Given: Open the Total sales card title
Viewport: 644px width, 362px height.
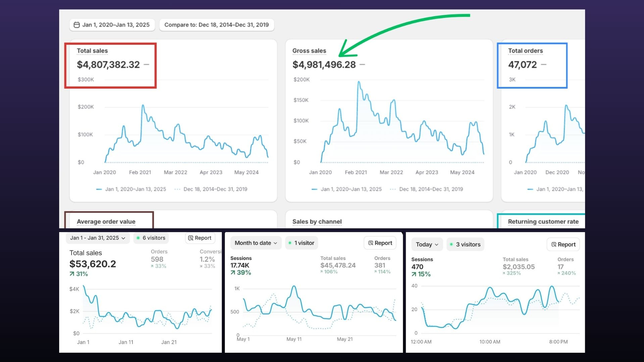Looking at the screenshot, I should 92,51.
